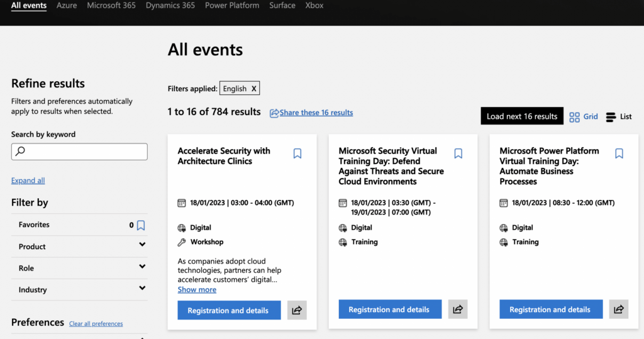The width and height of the screenshot is (644, 339).
Task: Bookmark the Accelerate Security with Architecture Clinics event
Action: (297, 153)
